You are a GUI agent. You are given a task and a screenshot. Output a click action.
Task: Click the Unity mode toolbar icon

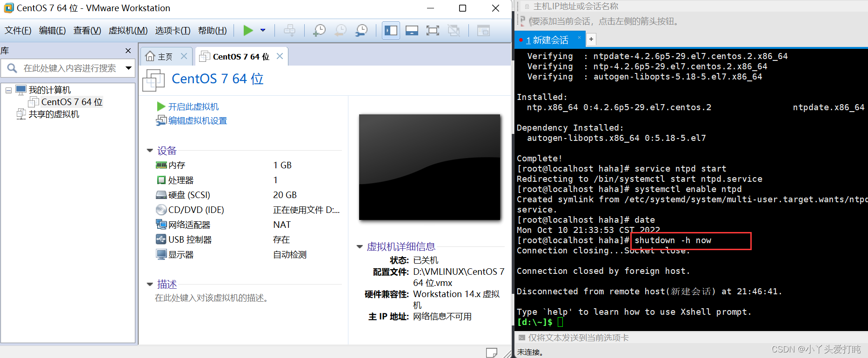454,31
